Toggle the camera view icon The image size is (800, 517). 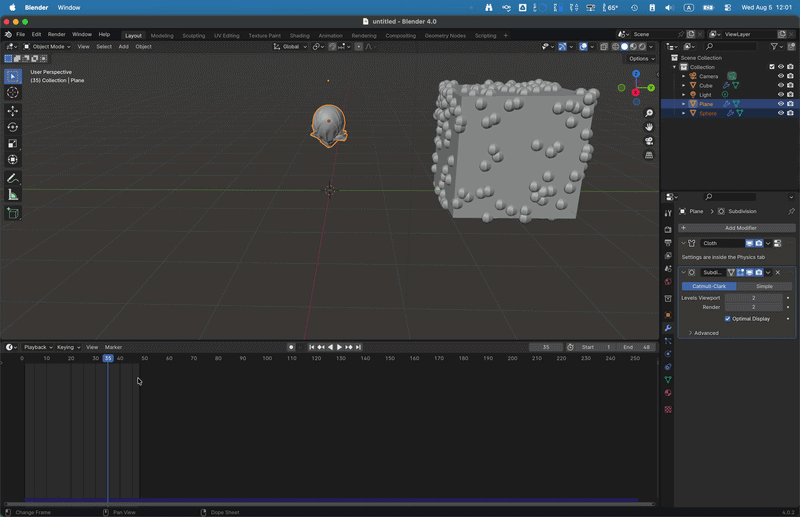649,141
